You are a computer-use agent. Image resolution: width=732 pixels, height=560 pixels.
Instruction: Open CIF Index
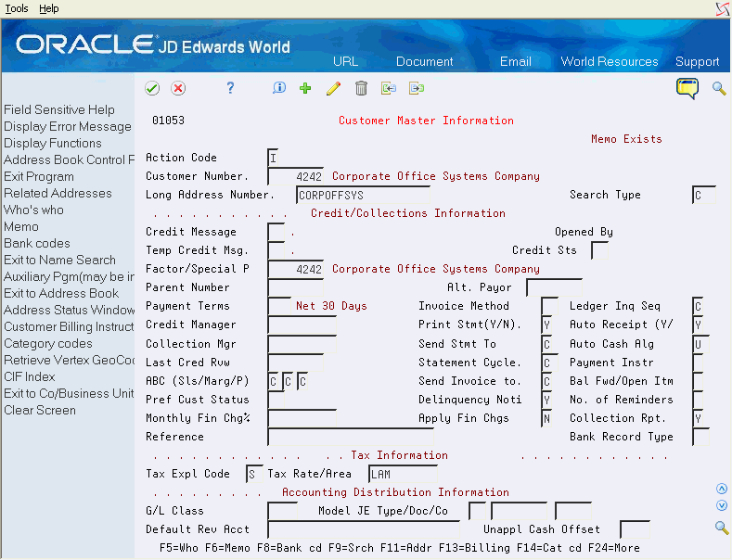point(30,376)
